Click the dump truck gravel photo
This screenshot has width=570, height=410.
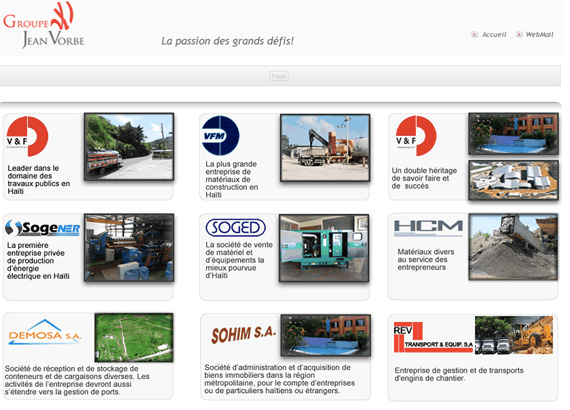pos(513,247)
